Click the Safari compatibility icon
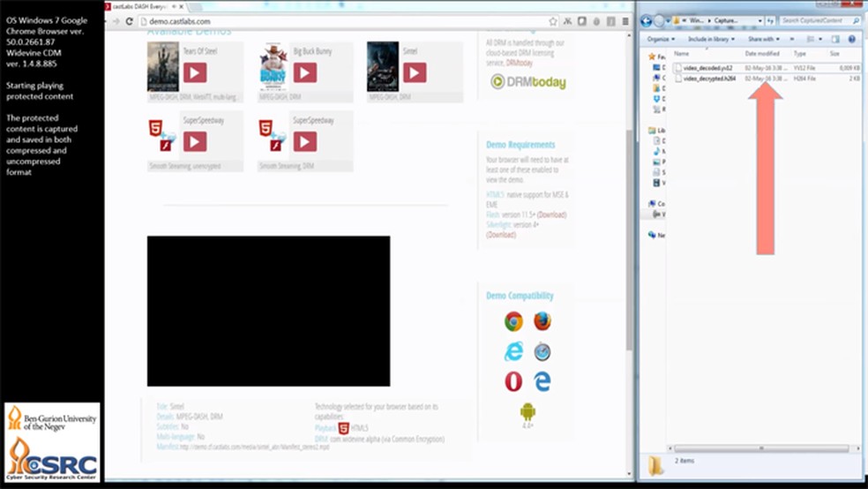 coord(542,351)
